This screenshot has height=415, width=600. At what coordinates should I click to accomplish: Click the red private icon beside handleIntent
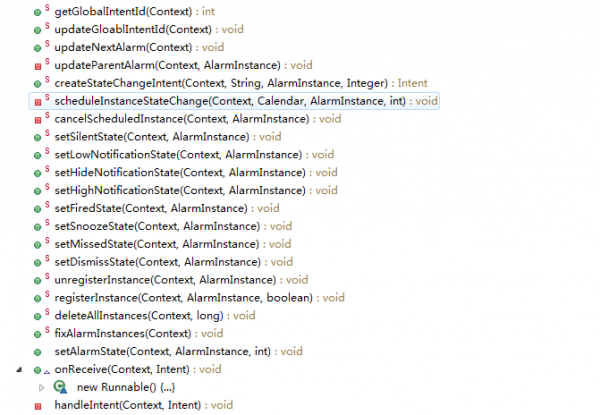[38, 406]
